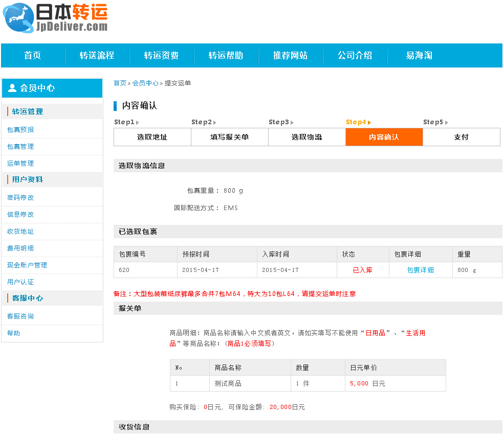Open the Step5 支付 tab

[x=461, y=137]
